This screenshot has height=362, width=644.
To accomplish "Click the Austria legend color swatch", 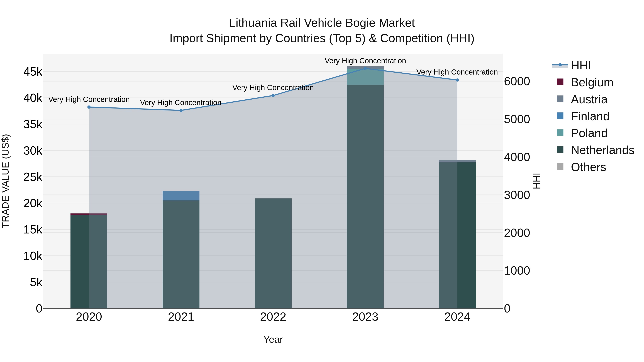I will [560, 99].
